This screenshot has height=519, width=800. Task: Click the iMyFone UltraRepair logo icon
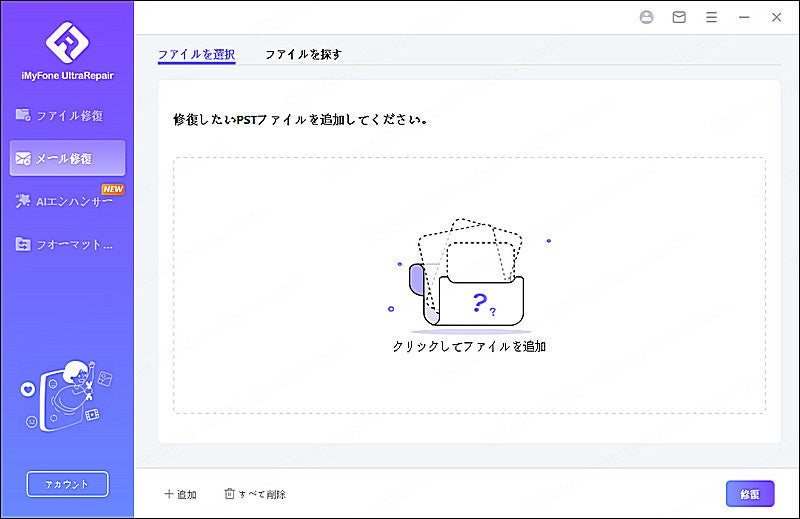(x=67, y=41)
